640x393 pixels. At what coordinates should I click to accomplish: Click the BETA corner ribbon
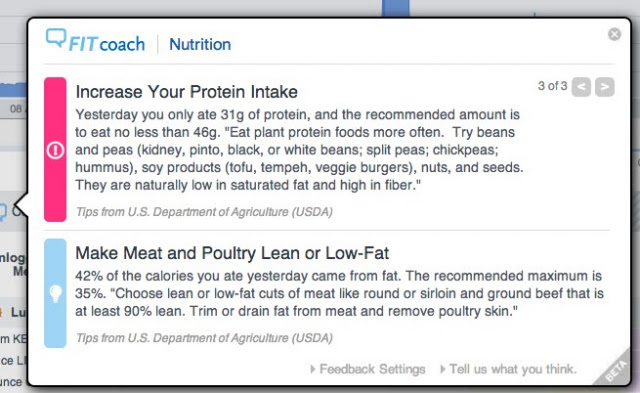pyautogui.click(x=614, y=369)
